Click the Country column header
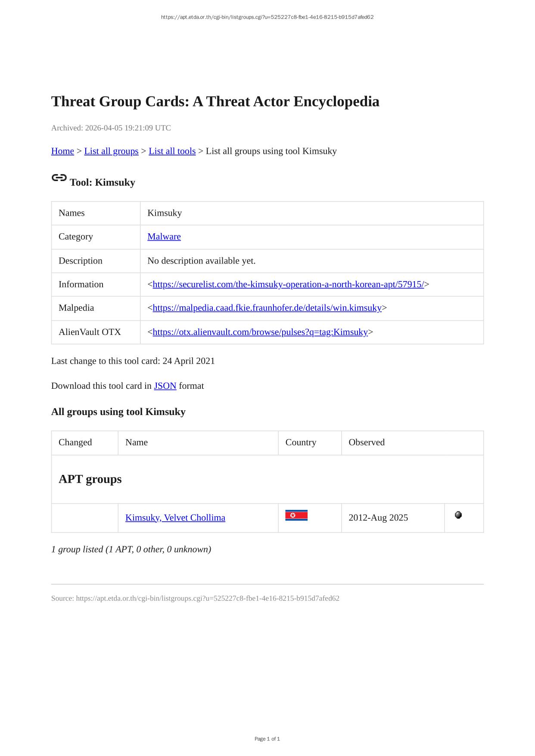 tap(301, 443)
